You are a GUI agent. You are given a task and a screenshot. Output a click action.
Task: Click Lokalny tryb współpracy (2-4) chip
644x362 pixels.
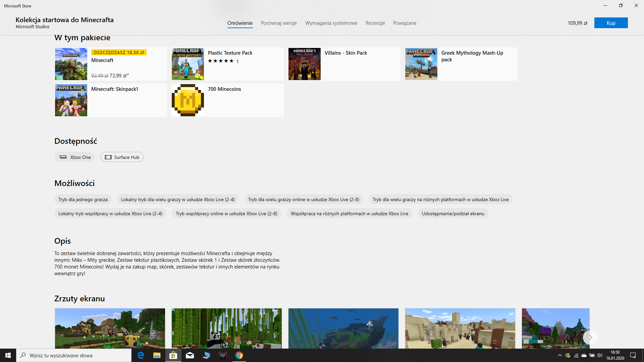coord(110,214)
